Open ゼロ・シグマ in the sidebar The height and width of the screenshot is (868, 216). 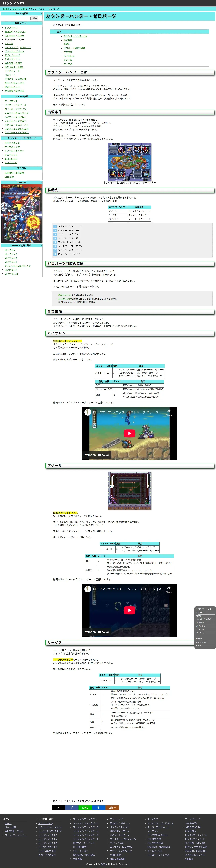11,158
